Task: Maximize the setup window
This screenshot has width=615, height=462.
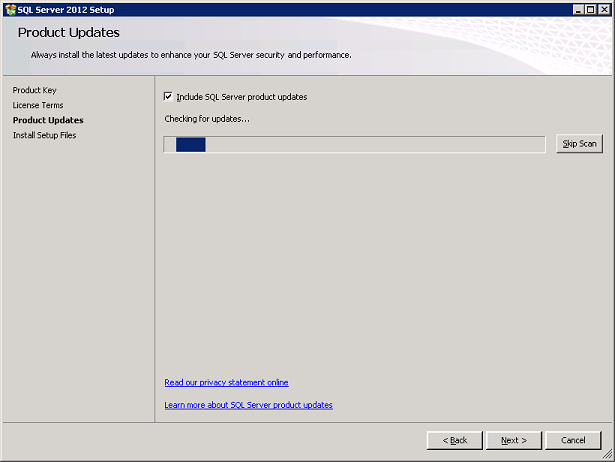Action: click(590, 10)
